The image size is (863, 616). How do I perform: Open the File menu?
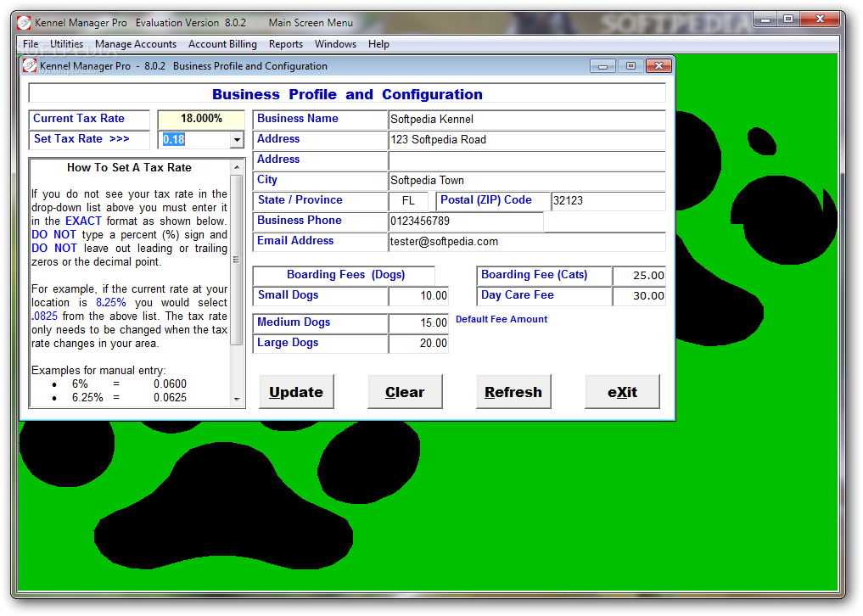pyautogui.click(x=31, y=44)
